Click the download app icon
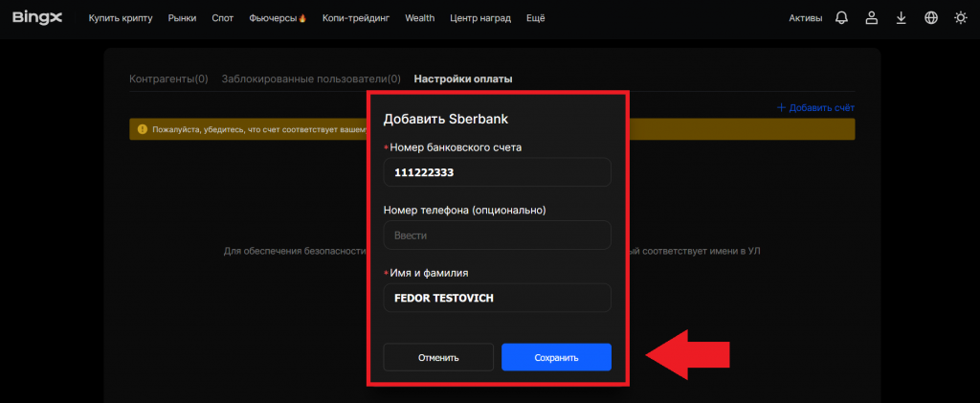 (901, 18)
